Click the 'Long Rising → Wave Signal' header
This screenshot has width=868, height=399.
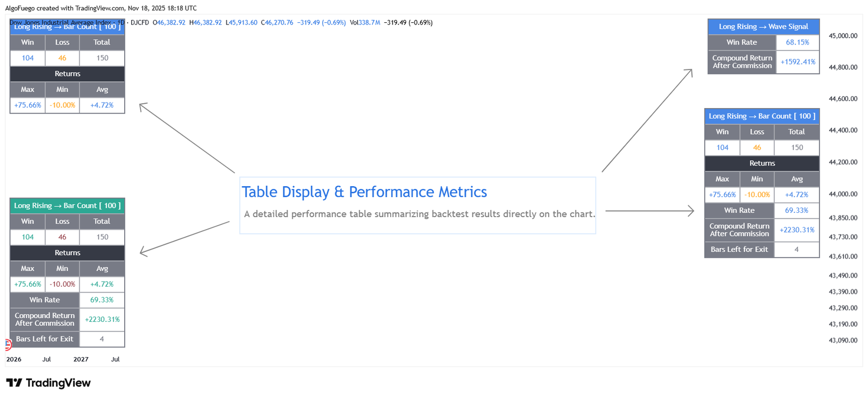tap(763, 27)
